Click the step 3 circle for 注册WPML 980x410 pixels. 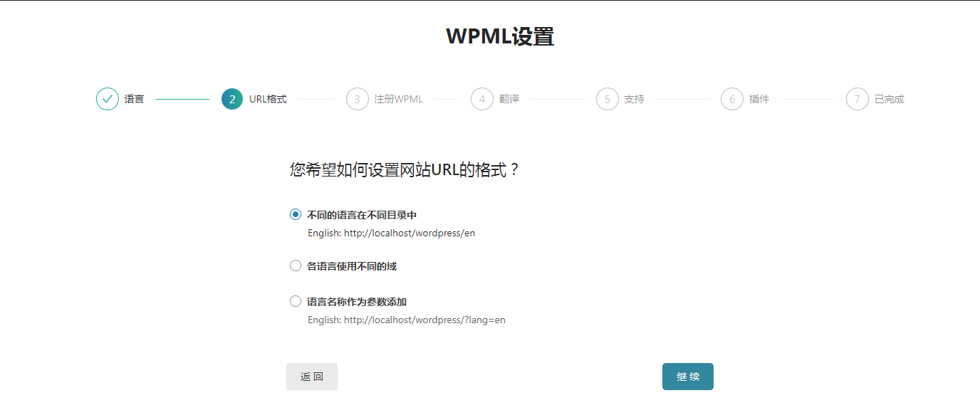point(358,99)
